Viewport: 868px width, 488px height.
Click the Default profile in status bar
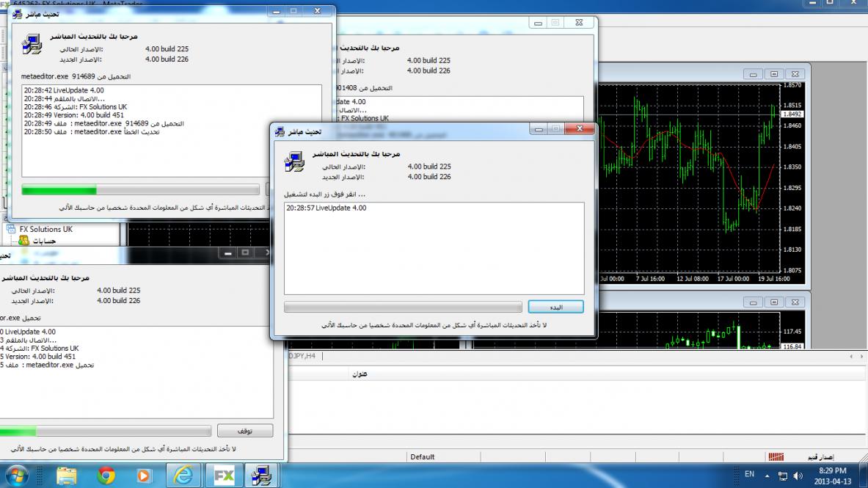tap(423, 456)
